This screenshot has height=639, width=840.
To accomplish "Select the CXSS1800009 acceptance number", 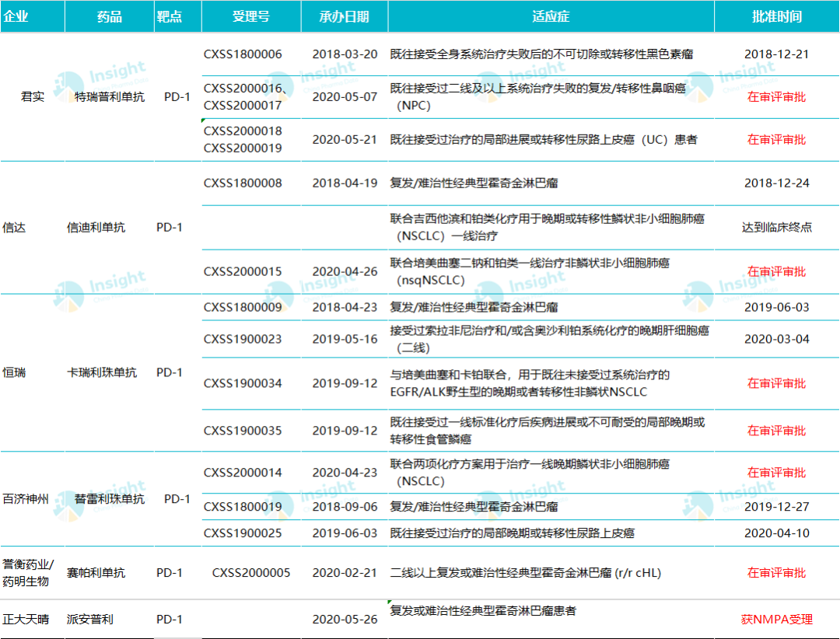I will tap(243, 307).
